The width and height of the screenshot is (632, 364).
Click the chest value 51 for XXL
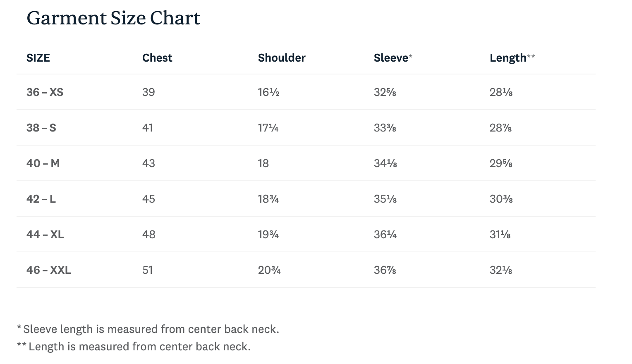pos(148,270)
